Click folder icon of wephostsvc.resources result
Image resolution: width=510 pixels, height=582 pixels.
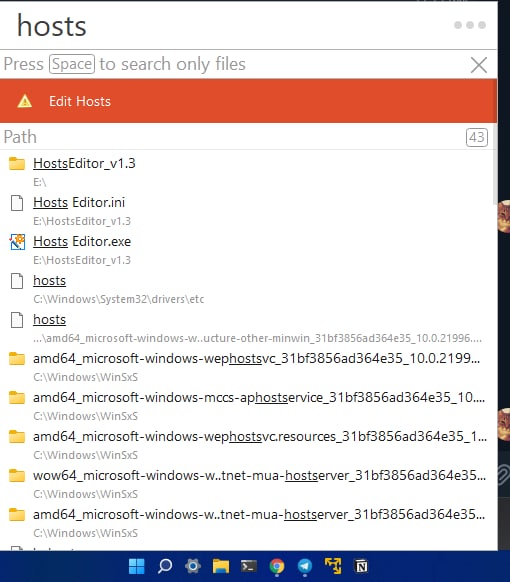[x=17, y=436]
